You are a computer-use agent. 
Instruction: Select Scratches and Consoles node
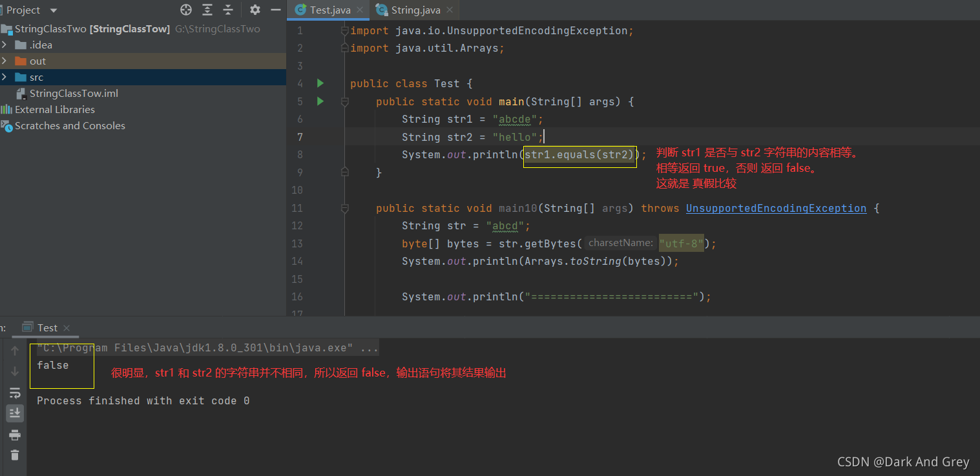(70, 125)
